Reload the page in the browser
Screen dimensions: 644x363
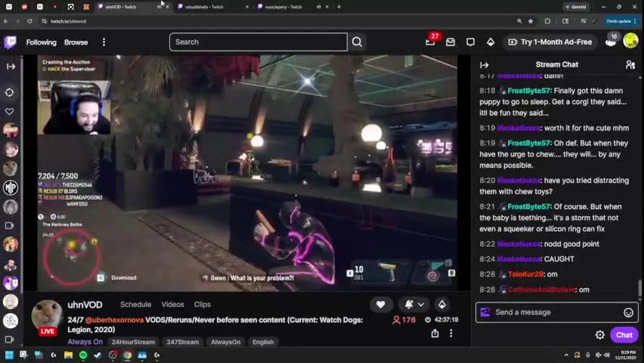pos(30,21)
